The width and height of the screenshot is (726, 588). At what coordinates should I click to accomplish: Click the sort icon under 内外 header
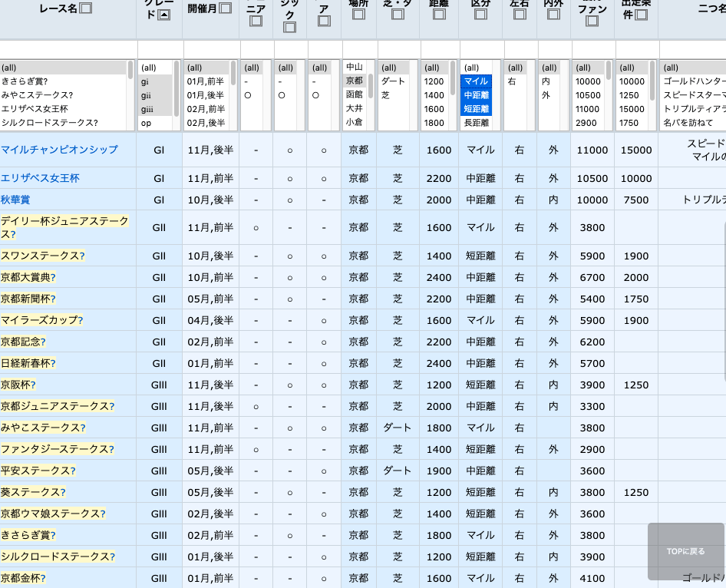click(553, 15)
